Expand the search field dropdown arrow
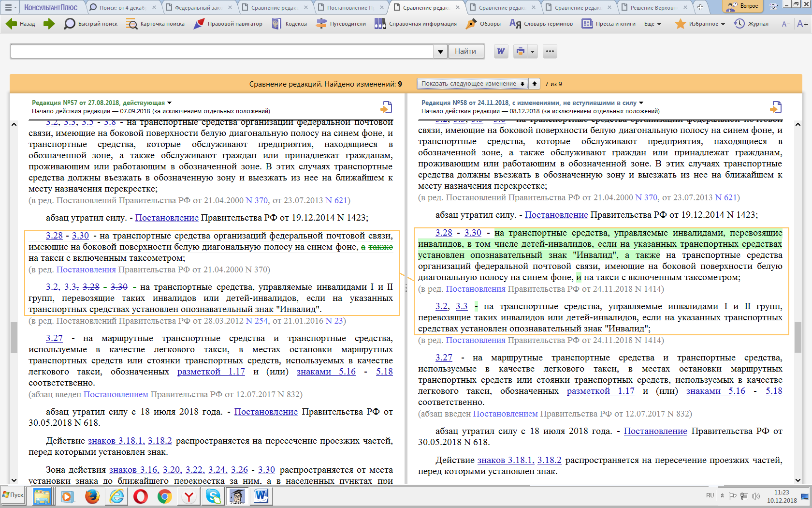The width and height of the screenshot is (812, 508). (440, 51)
